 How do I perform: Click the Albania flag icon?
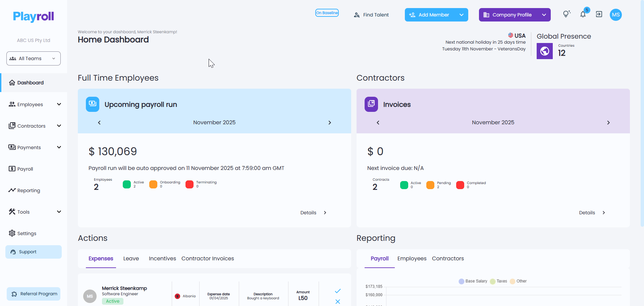(177, 296)
